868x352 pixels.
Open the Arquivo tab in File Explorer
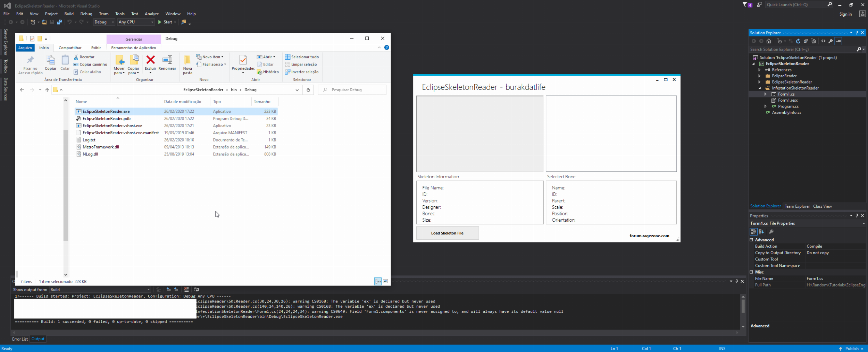pyautogui.click(x=25, y=48)
